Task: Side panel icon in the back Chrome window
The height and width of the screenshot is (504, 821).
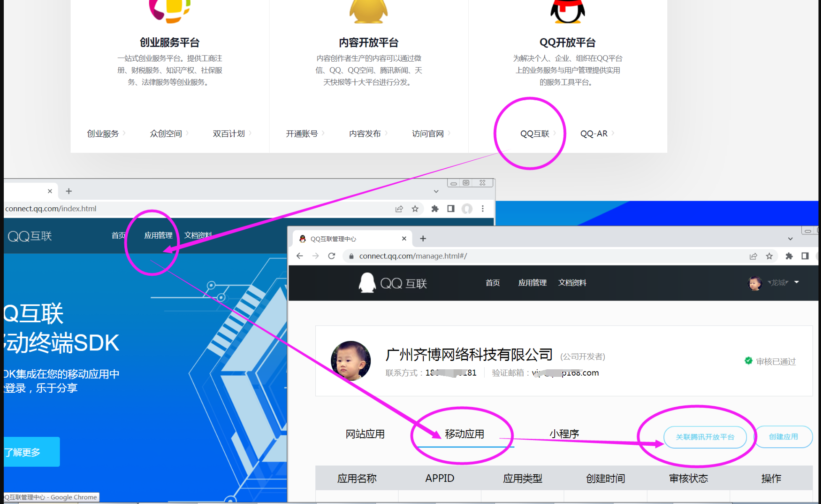Action: (451, 209)
